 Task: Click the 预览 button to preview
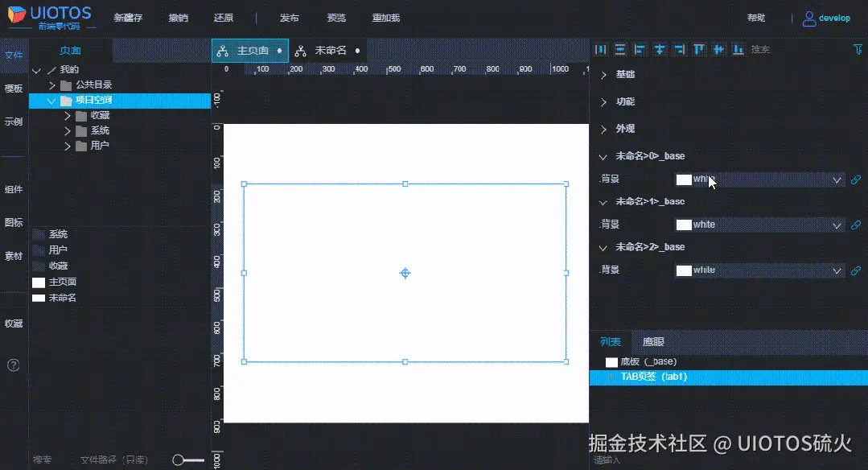tap(335, 17)
